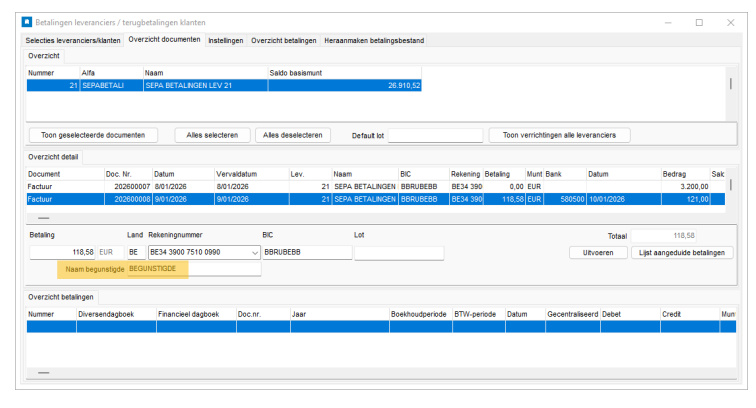Click BTW-periode column header
This screenshot has height=408, width=756.
[x=479, y=314]
